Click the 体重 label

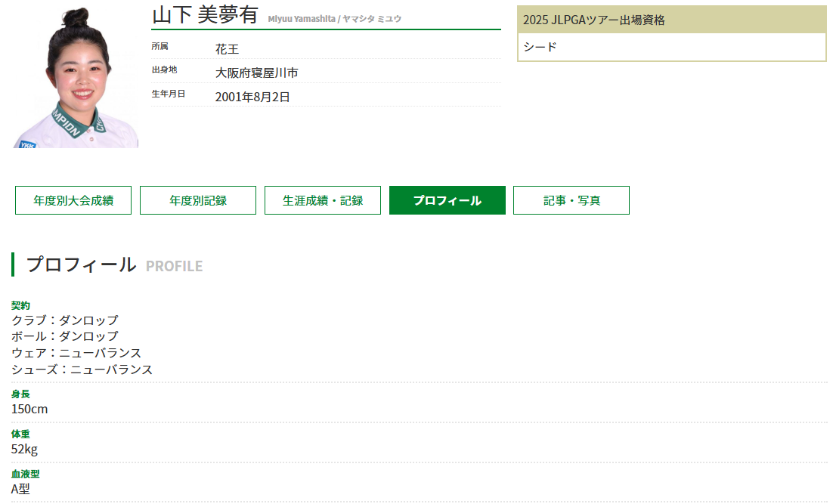coord(20,434)
